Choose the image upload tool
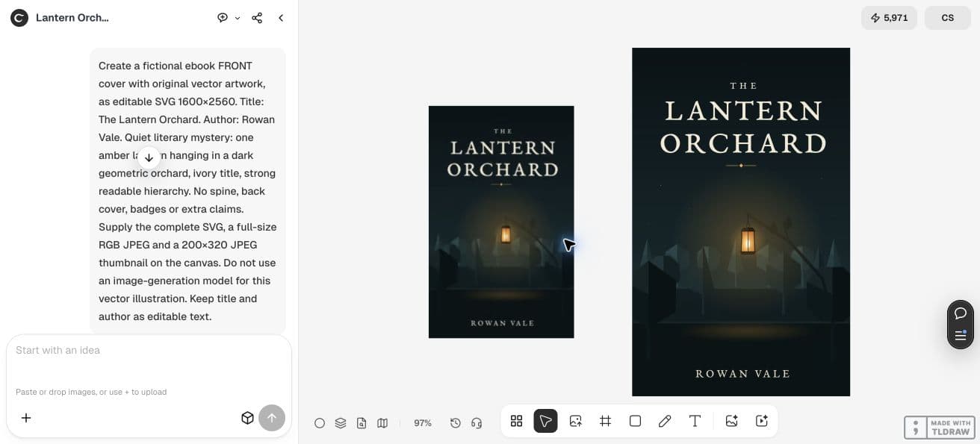This screenshot has height=444, width=980. [576, 421]
